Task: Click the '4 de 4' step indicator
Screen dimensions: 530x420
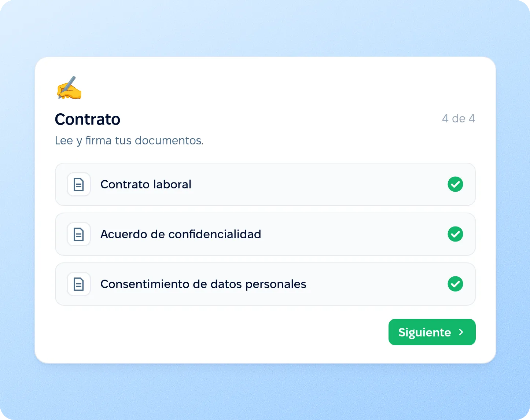Action: click(459, 118)
